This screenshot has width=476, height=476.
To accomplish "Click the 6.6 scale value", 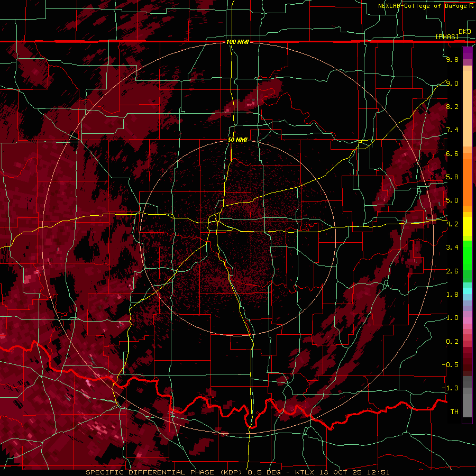I will click(452, 153).
